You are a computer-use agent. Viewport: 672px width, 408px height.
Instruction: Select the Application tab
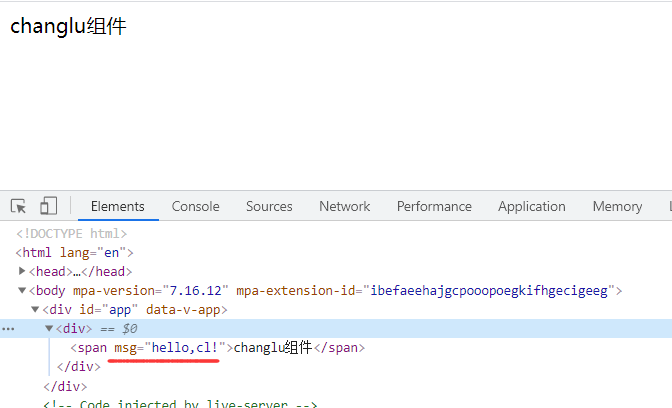click(532, 207)
